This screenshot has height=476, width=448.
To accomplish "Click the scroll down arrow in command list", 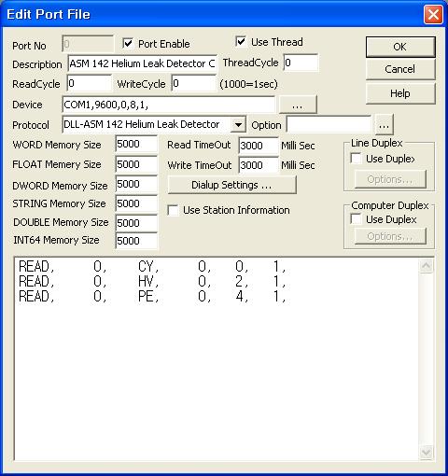I will [426, 453].
